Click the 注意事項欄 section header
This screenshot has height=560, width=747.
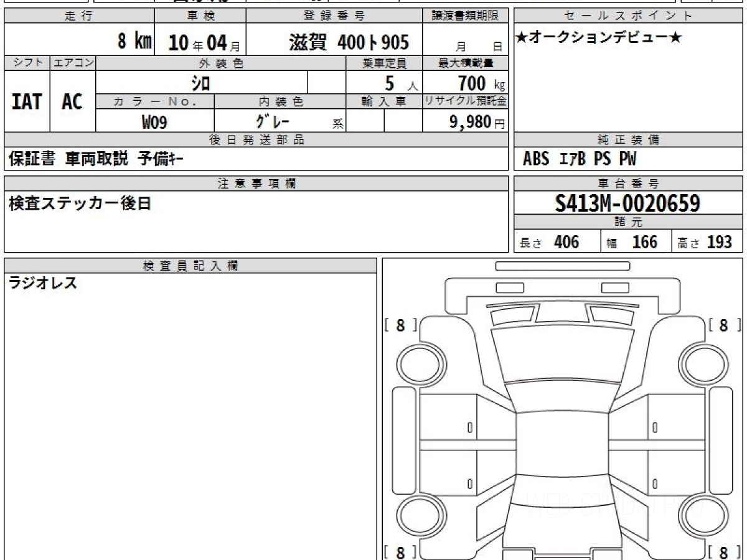coord(256,183)
